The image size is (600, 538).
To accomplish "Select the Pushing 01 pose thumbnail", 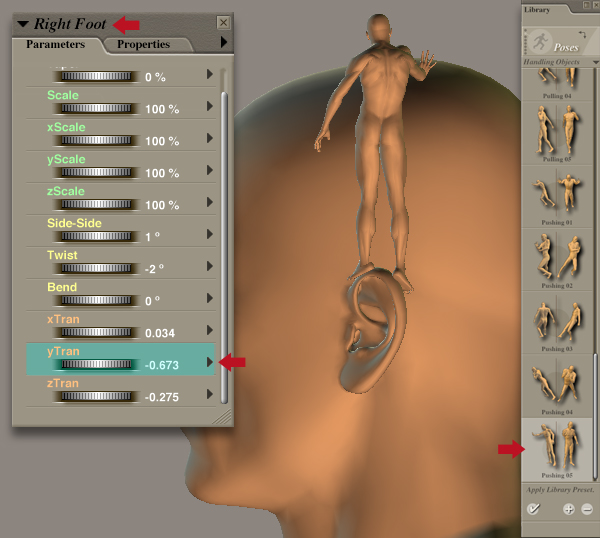I will (557, 197).
